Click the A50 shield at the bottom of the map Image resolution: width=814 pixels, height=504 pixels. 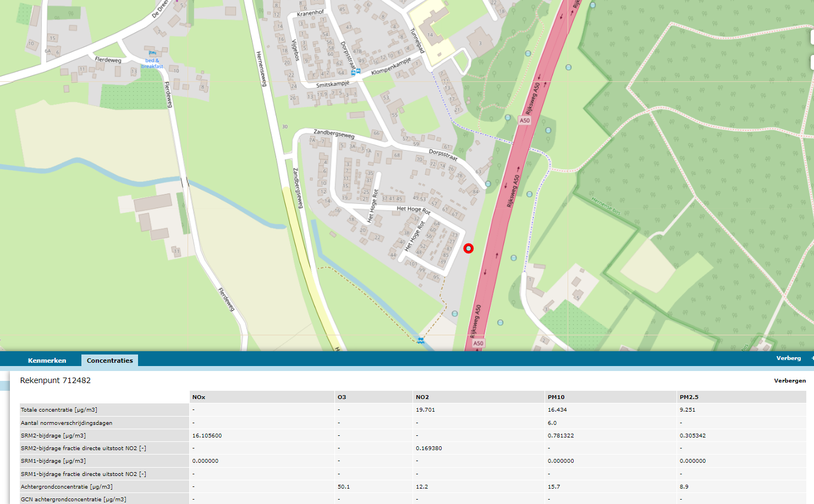tap(479, 343)
